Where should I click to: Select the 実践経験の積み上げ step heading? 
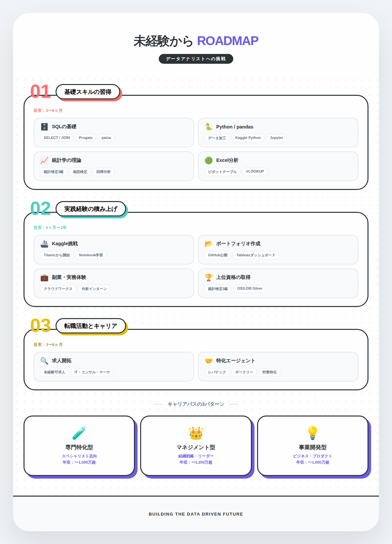[91, 209]
